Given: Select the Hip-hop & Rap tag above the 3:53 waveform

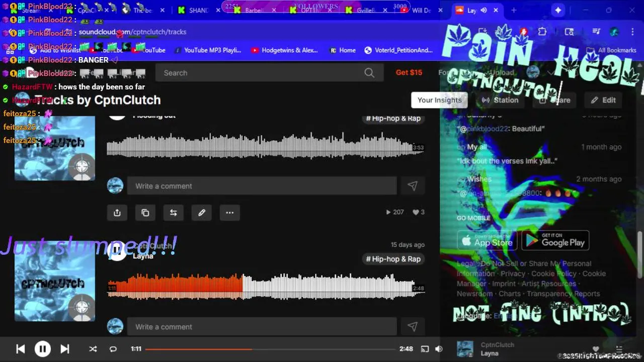Looking at the screenshot, I should tap(393, 119).
